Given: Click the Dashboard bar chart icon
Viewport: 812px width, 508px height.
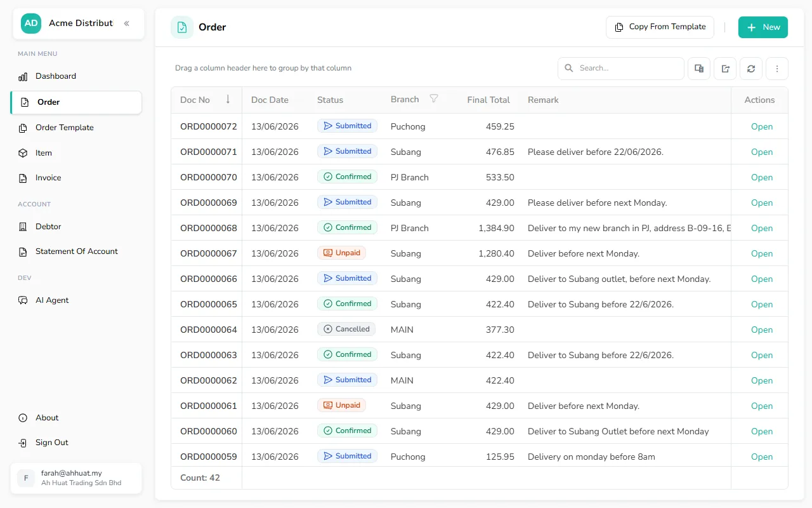Looking at the screenshot, I should (x=23, y=77).
